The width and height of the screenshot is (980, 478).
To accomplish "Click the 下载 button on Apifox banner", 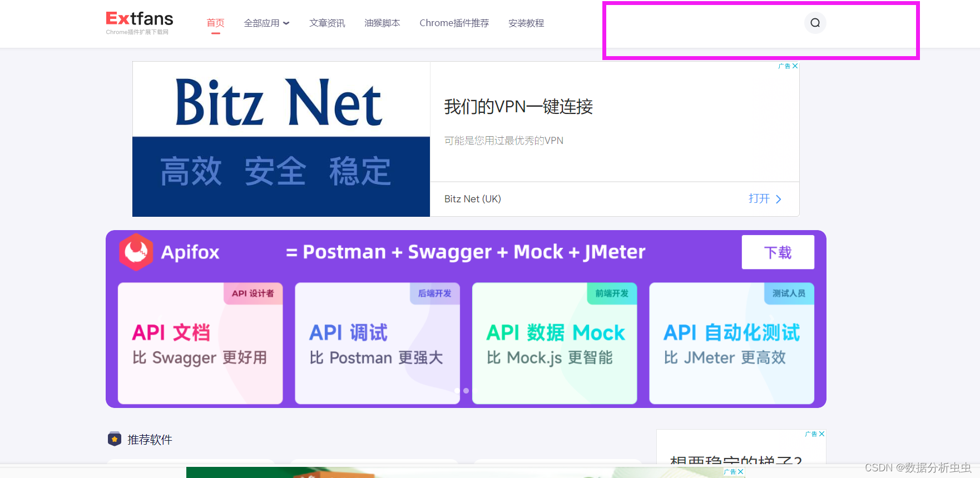I will coord(778,252).
